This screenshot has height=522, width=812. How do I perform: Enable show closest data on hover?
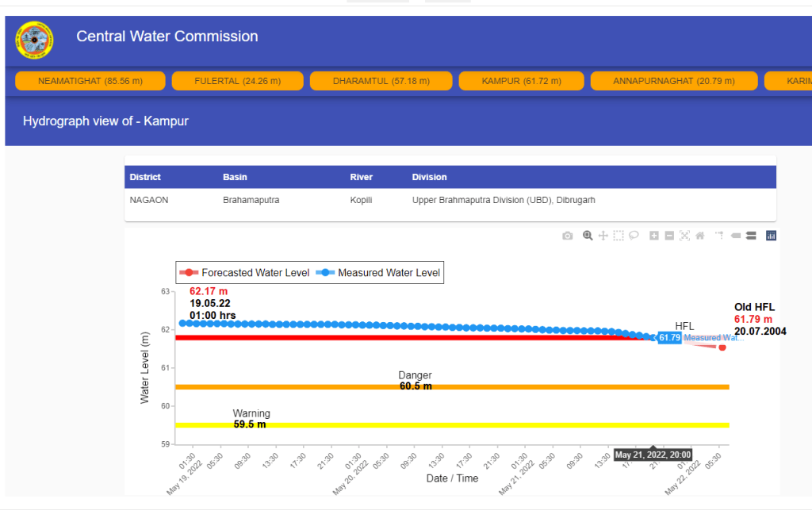[735, 236]
